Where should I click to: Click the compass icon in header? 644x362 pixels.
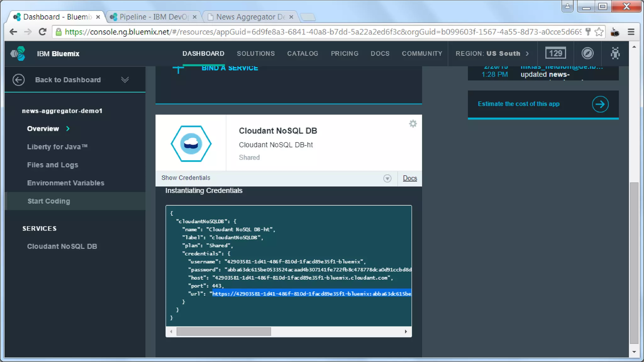point(587,53)
